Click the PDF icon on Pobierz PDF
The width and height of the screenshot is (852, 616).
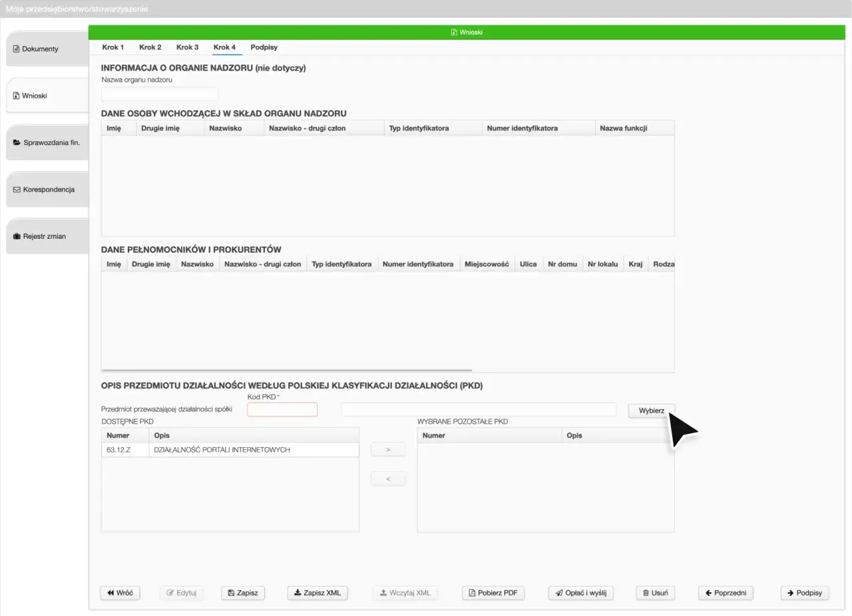(x=471, y=593)
